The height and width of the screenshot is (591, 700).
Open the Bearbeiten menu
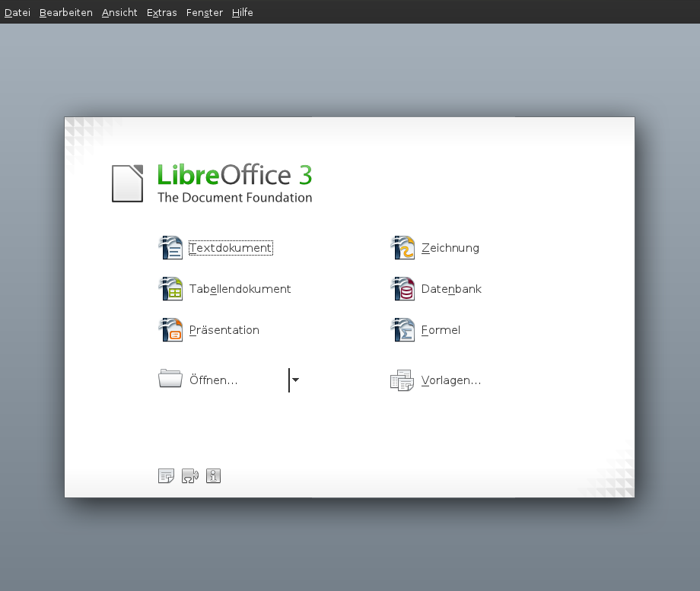click(x=66, y=12)
